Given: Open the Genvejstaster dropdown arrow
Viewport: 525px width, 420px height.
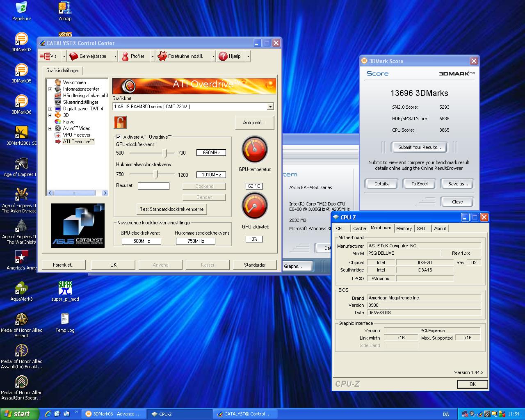Looking at the screenshot, I should coord(115,56).
